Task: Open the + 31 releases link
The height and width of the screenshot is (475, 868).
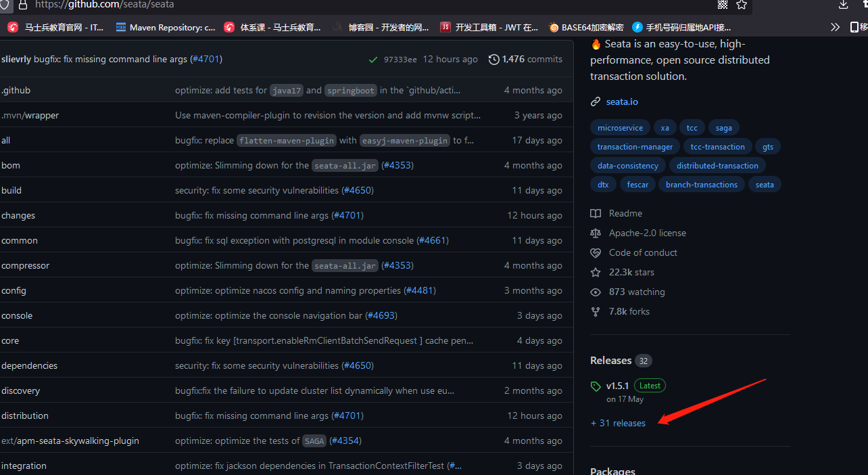Action: [x=618, y=423]
